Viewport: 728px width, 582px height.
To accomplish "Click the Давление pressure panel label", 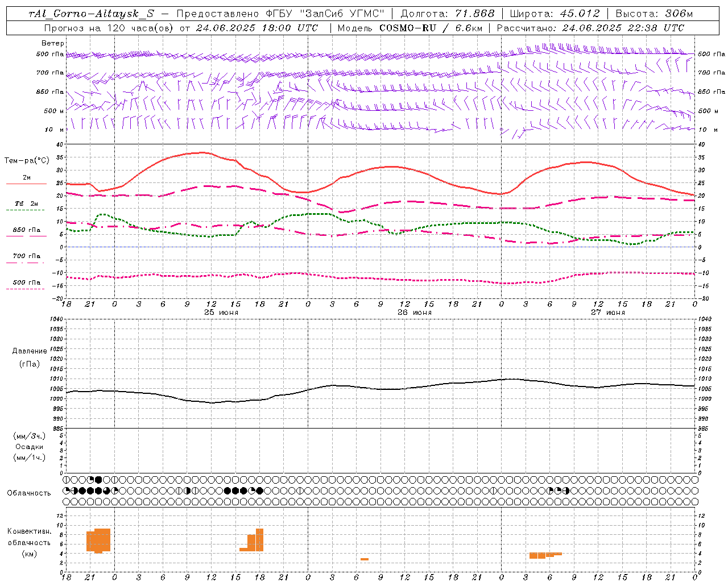I will [x=29, y=351].
